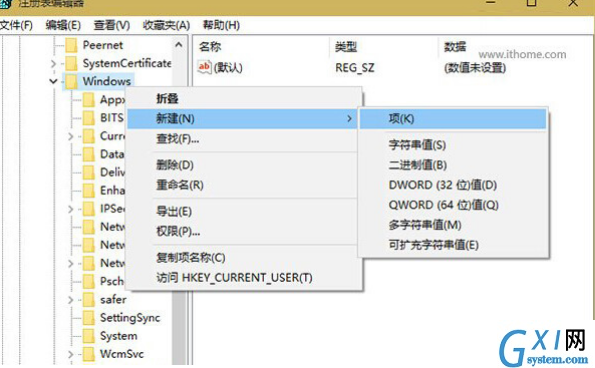Choose 访问 HKEY_CURRENT_USER(T) entry

point(234,278)
